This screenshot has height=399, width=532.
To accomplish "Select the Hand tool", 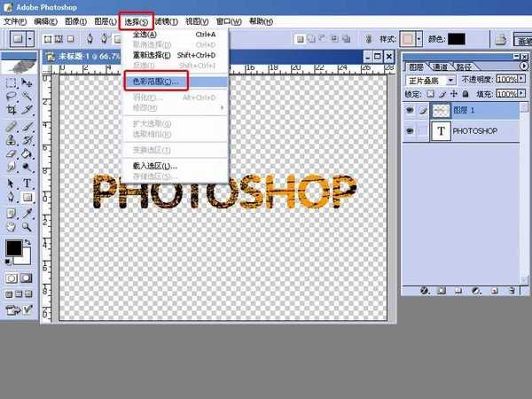I will click(x=12, y=227).
